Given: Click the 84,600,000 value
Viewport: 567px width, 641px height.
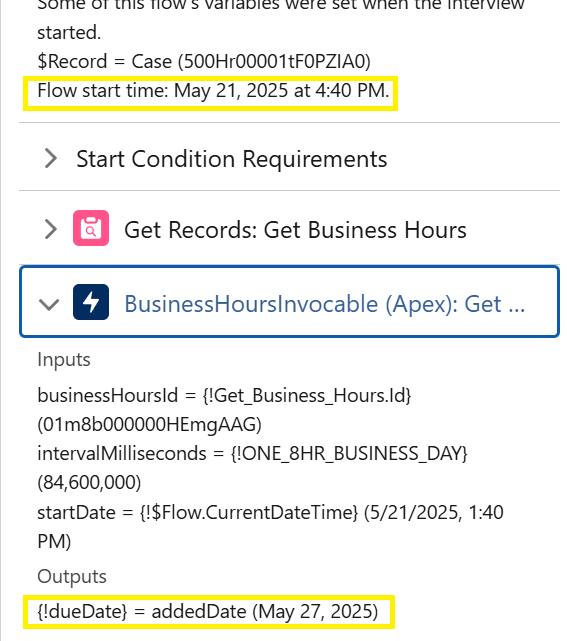Looking at the screenshot, I should coord(89,482).
